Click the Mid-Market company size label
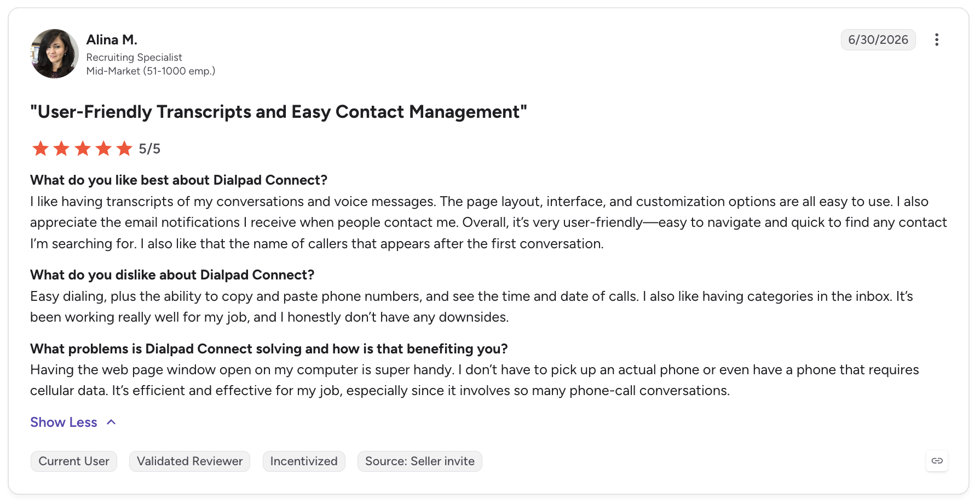 point(151,71)
